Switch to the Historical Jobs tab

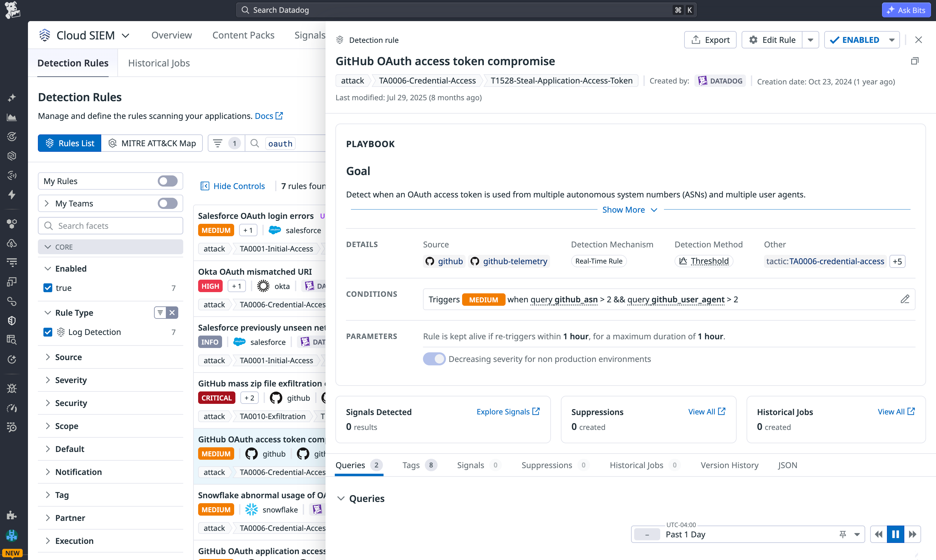point(158,63)
